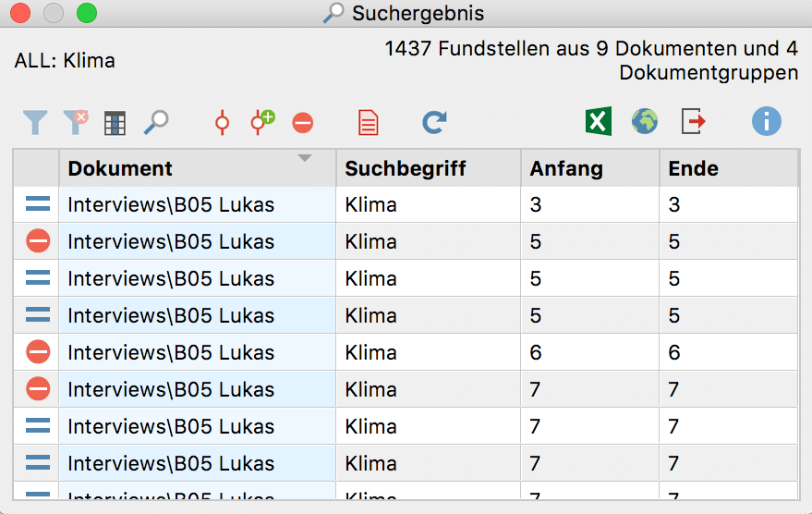Open results as HTML globe icon

coord(645,122)
